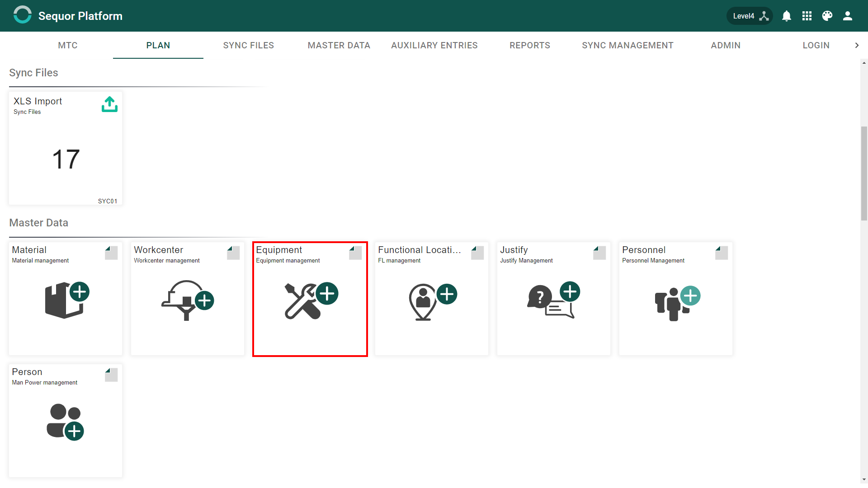The height and width of the screenshot is (488, 868).
Task: Click the 'Justify Management' subtitle
Action: (526, 261)
